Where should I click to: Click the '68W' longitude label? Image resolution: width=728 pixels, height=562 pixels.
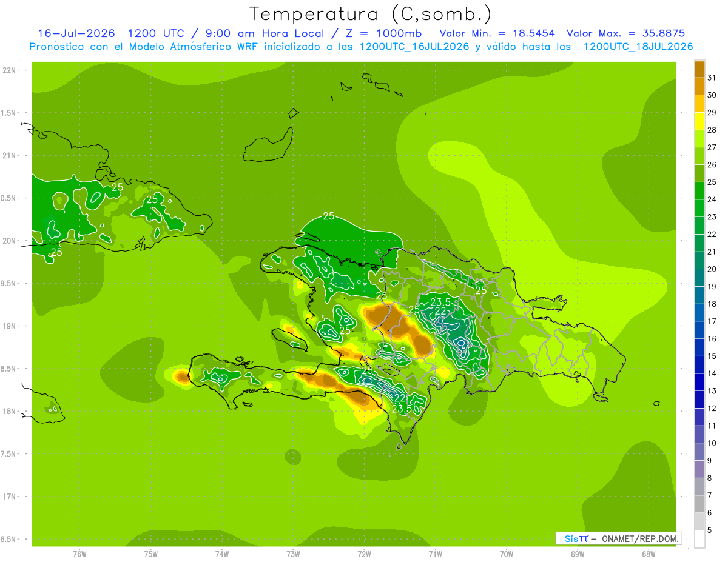[649, 554]
